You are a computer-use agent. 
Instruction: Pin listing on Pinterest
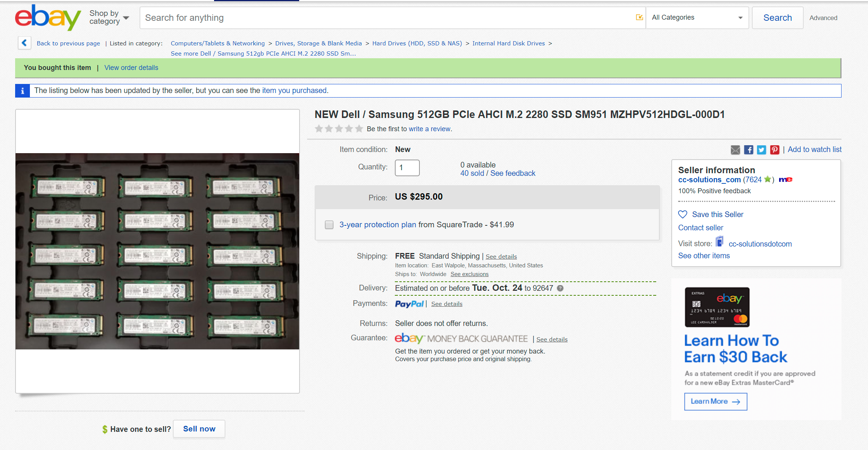(775, 150)
